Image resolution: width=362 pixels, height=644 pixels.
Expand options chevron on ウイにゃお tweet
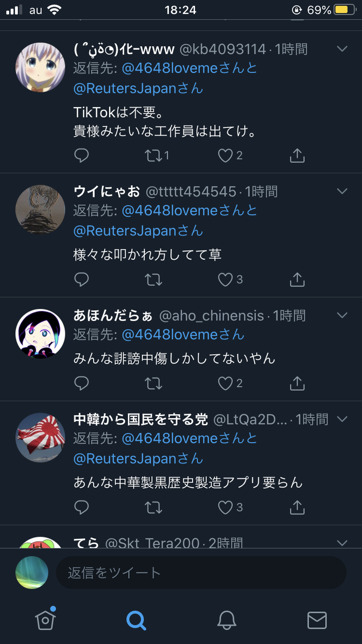pos(342,191)
